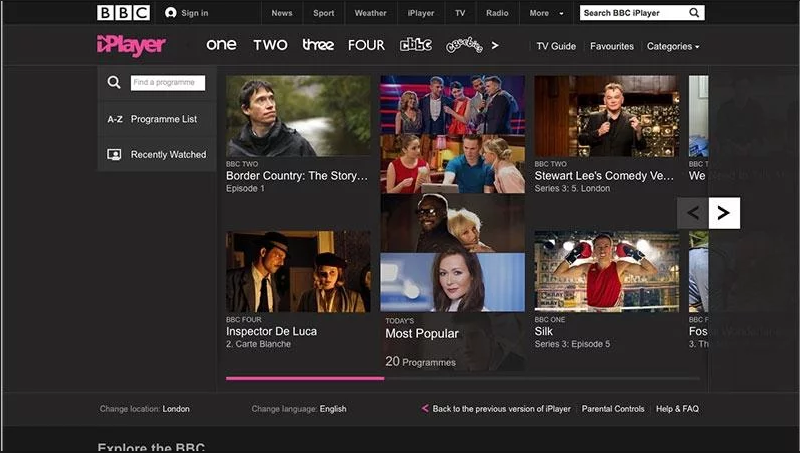
Task: Go back to the previous version of iPlayer
Action: click(x=502, y=409)
